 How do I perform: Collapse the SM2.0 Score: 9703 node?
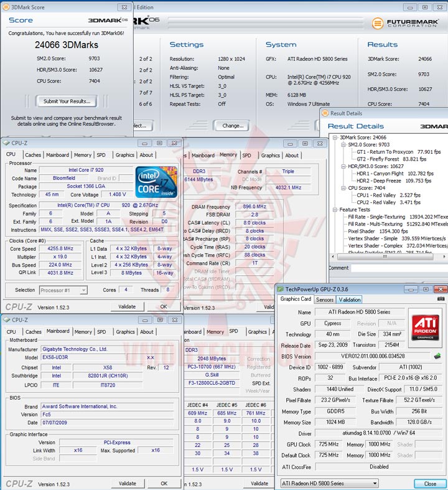click(x=343, y=144)
